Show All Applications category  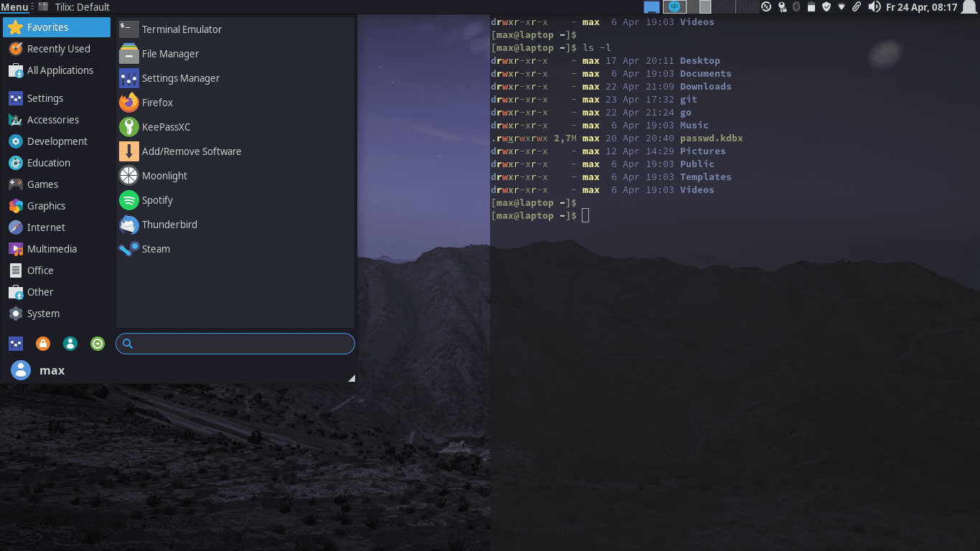[57, 70]
